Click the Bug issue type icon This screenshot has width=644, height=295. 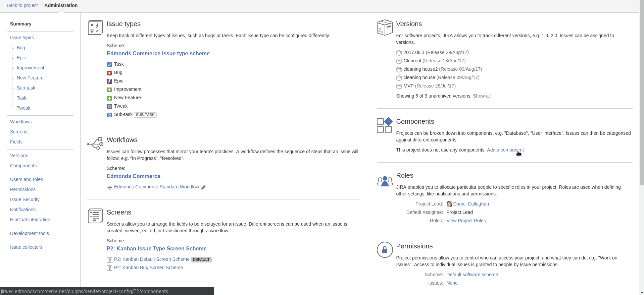point(109,73)
